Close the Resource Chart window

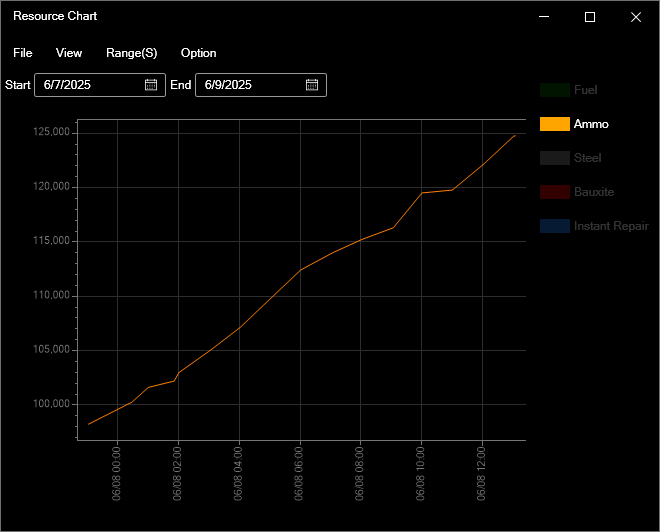(x=636, y=17)
